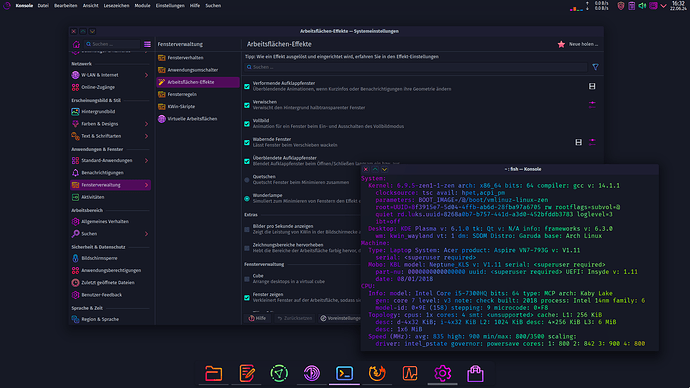Expand the Standard-Anwendungen entry
The width and height of the screenshot is (690, 388).
click(x=146, y=161)
